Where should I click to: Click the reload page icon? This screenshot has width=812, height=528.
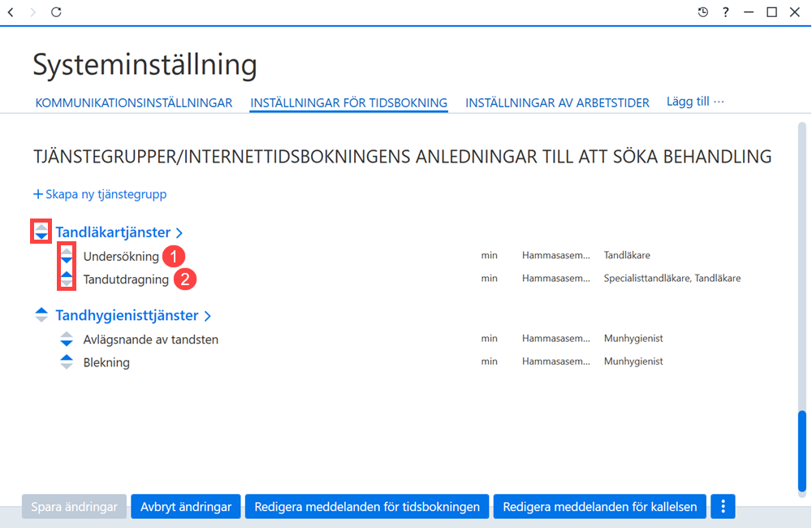(x=56, y=12)
